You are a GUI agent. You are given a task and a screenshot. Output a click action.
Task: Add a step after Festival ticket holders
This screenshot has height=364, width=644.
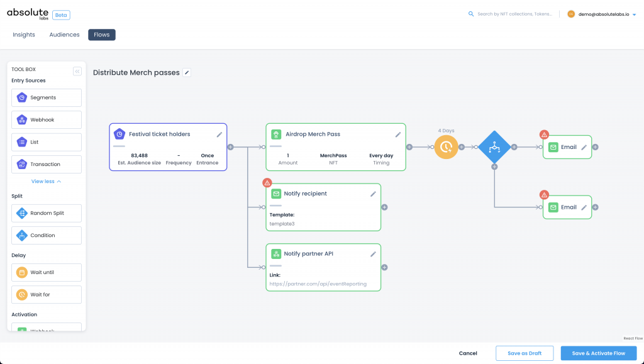click(230, 147)
